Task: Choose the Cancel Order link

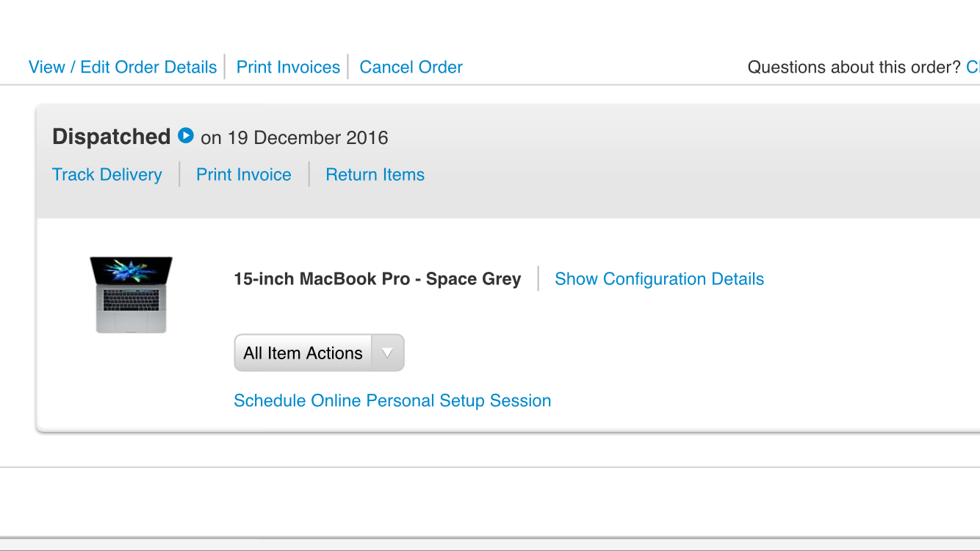Action: (x=411, y=67)
